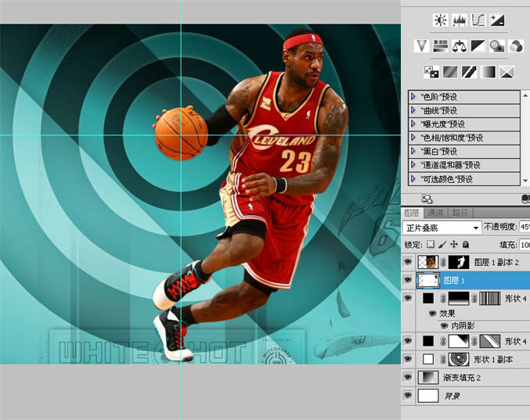Expand the "曝光度"预设 preset group
The height and width of the screenshot is (420, 530).
click(x=413, y=124)
